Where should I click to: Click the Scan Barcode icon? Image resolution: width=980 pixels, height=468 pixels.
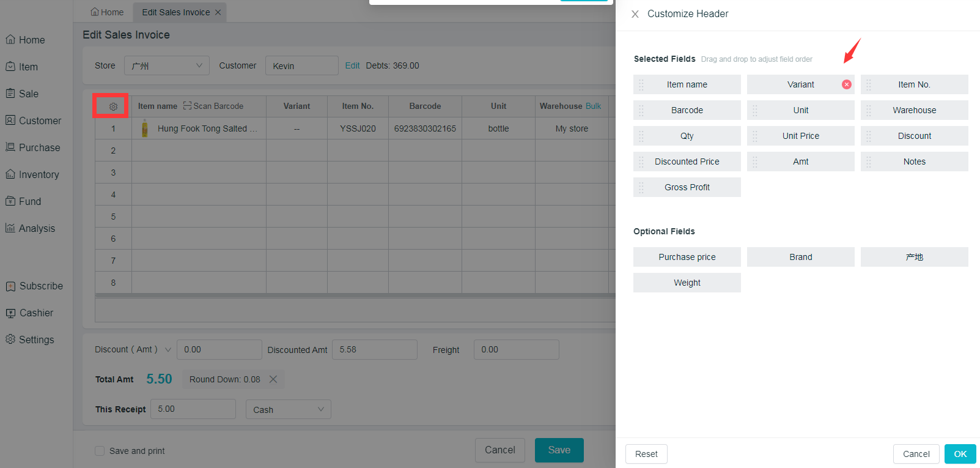tap(187, 106)
